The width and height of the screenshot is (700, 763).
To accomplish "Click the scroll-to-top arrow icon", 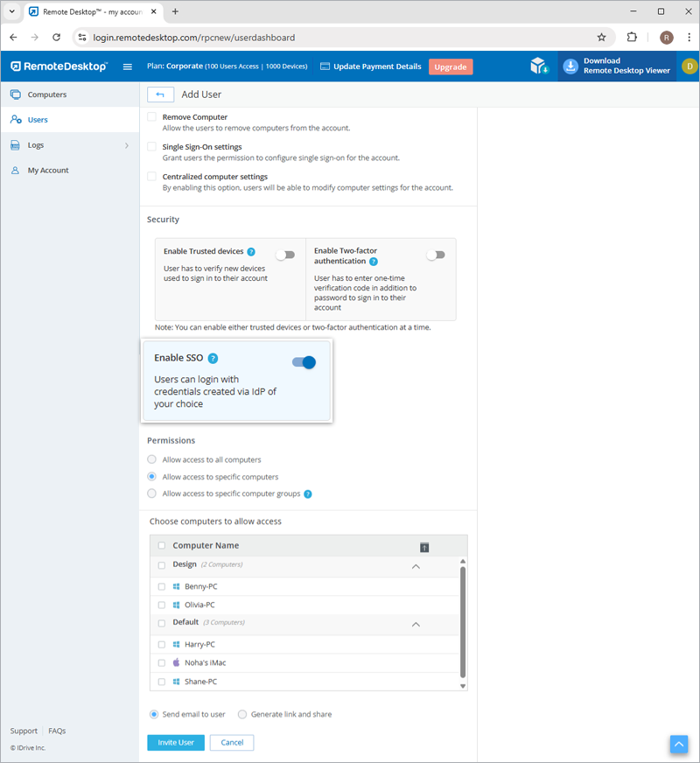I will coord(679,743).
